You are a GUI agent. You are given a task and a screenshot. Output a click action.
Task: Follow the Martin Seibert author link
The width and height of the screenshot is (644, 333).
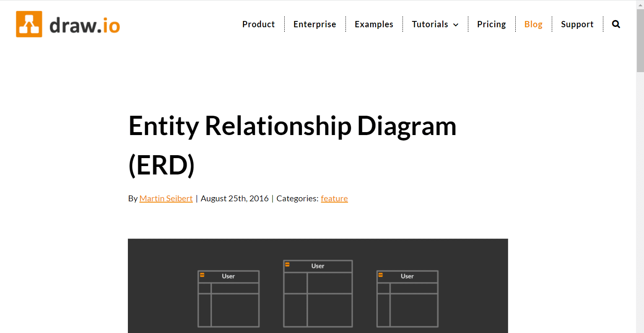click(x=166, y=198)
